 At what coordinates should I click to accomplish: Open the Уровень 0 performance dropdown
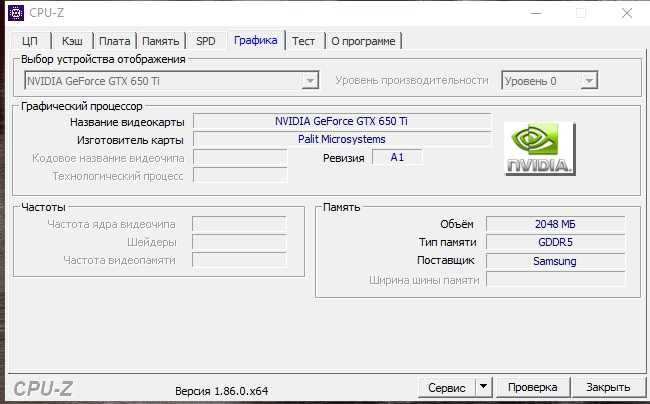coord(589,81)
